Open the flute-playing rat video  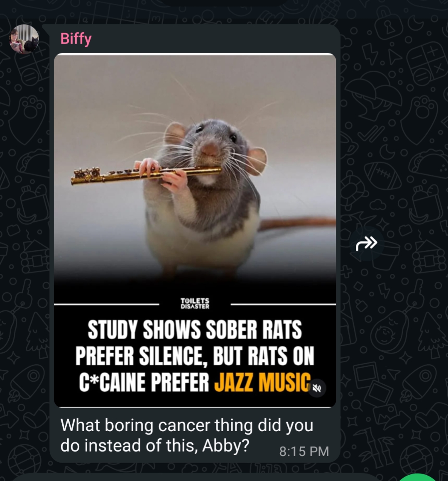click(195, 230)
